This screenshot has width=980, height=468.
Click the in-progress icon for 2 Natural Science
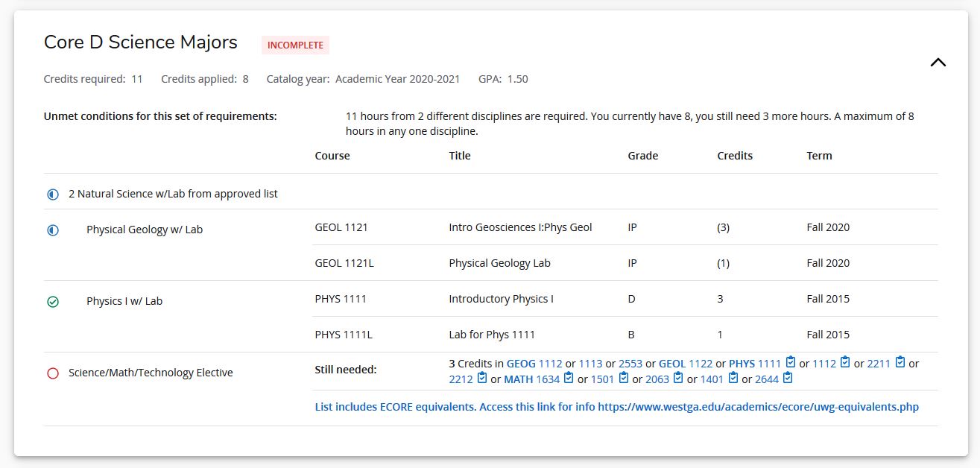coord(53,195)
